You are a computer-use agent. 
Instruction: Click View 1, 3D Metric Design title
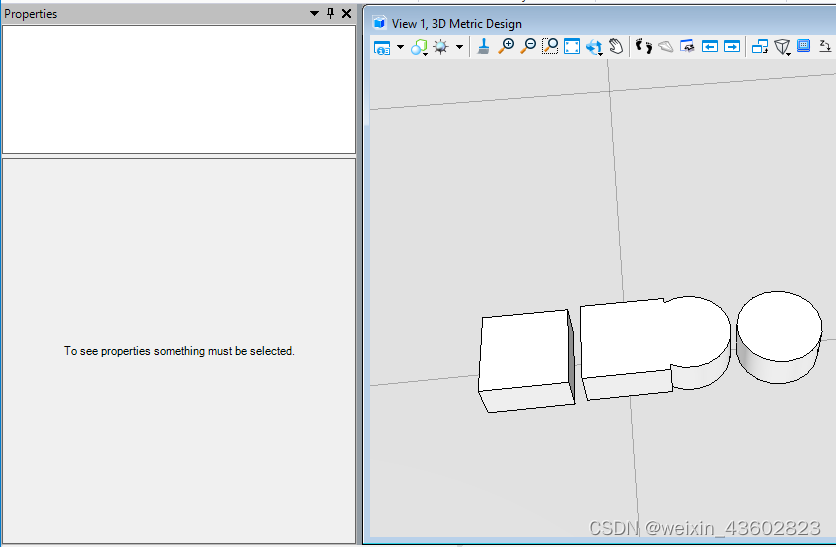coord(456,23)
